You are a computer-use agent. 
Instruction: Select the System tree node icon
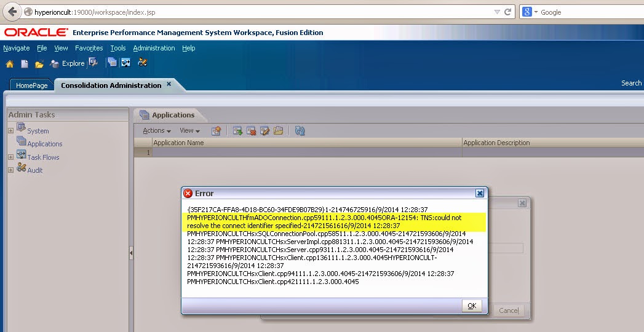pyautogui.click(x=21, y=127)
